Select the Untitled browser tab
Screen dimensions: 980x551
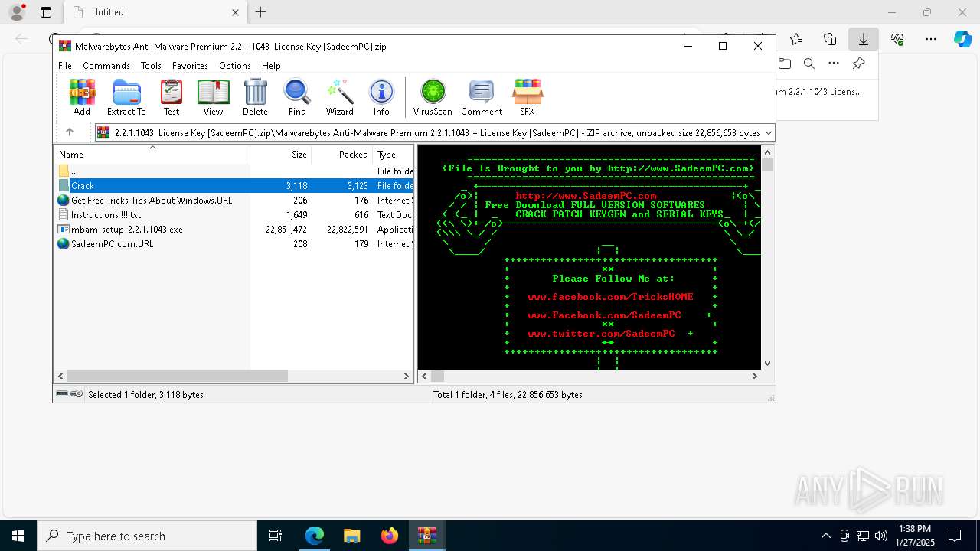pos(153,12)
